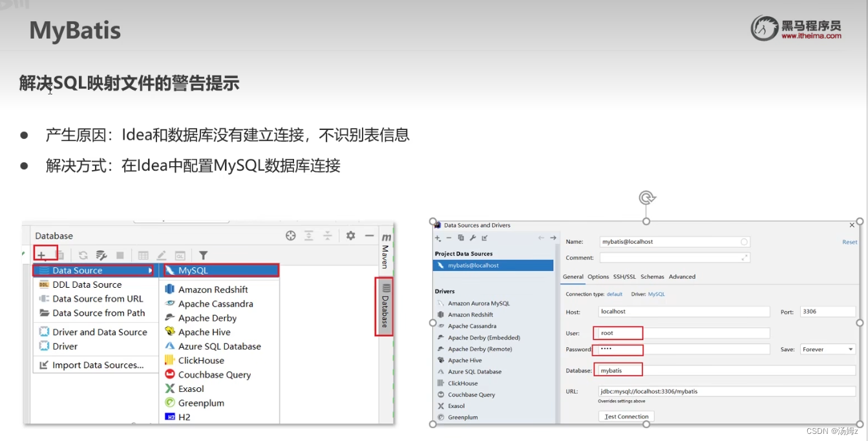Click the default connection type link
This screenshot has width=868, height=441.
[614, 294]
